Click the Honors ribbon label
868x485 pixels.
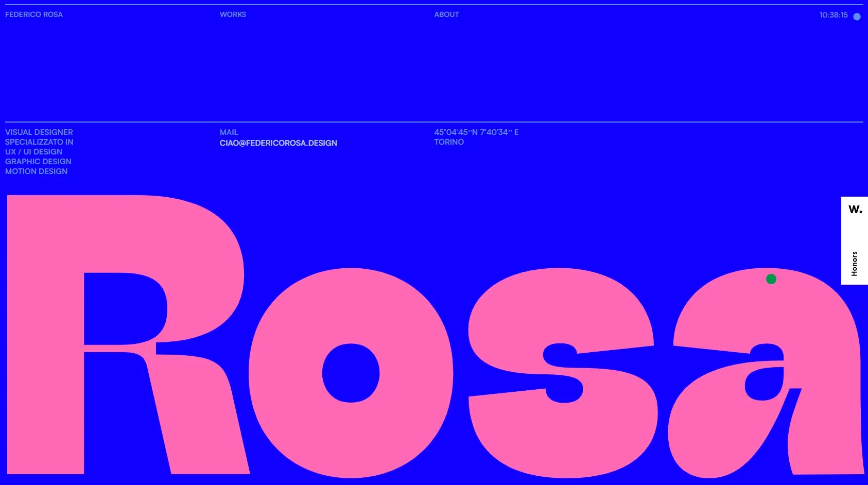click(854, 264)
